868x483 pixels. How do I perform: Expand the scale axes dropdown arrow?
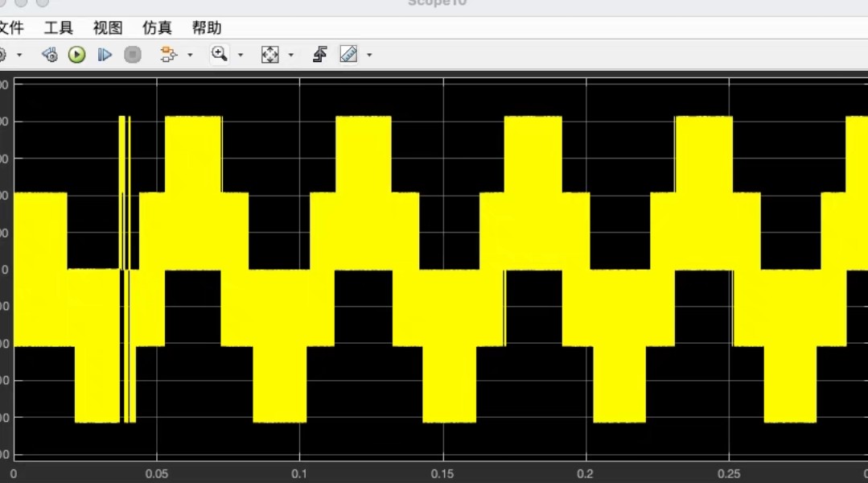290,55
